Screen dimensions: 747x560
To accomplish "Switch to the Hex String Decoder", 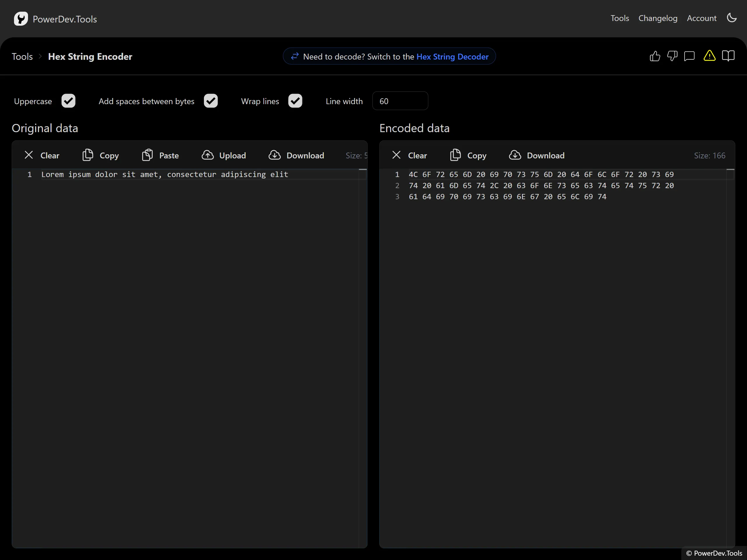I will click(x=452, y=56).
